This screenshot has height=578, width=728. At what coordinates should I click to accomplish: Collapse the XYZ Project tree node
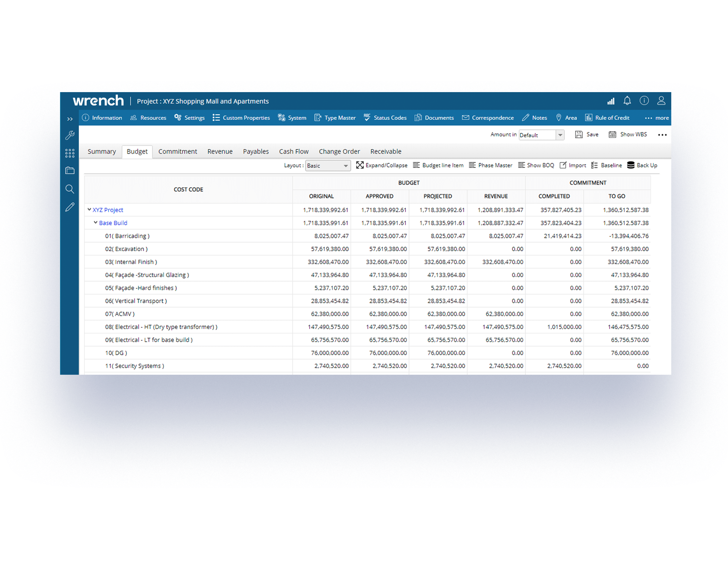89,210
